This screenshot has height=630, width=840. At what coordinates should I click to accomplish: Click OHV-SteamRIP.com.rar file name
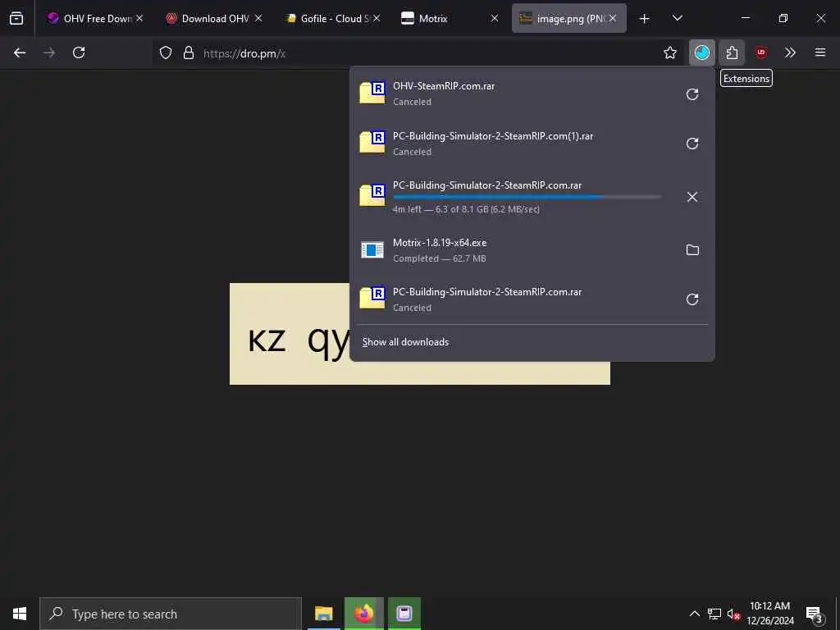point(444,85)
